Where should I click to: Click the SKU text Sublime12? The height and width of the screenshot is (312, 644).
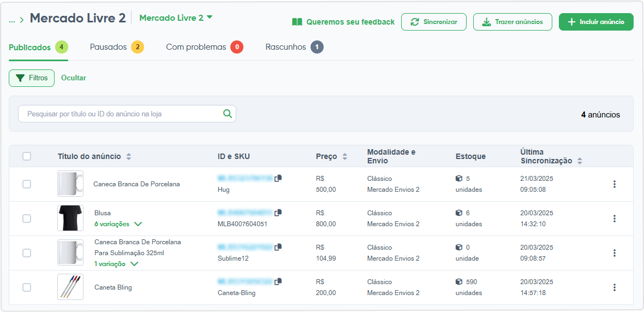coord(233,258)
